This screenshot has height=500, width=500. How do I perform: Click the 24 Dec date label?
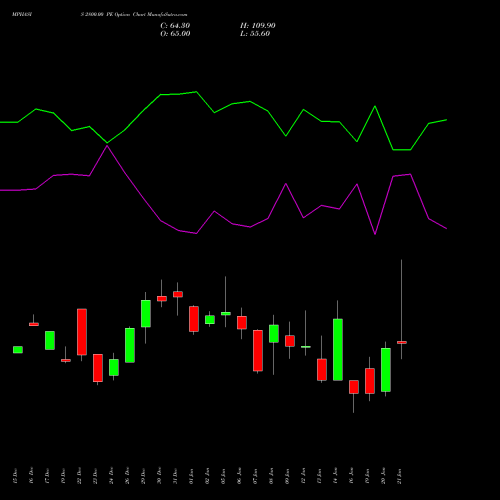coord(111,476)
